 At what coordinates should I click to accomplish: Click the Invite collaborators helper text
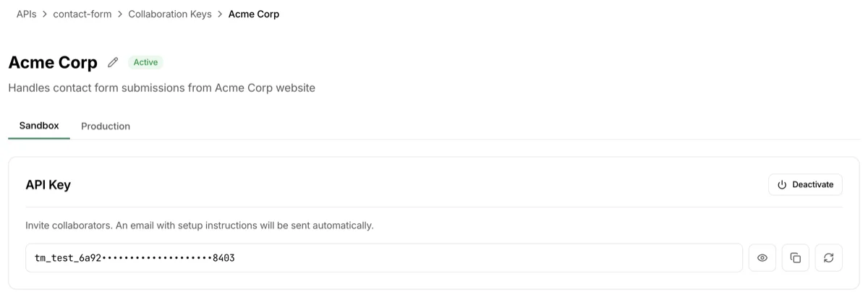199,225
